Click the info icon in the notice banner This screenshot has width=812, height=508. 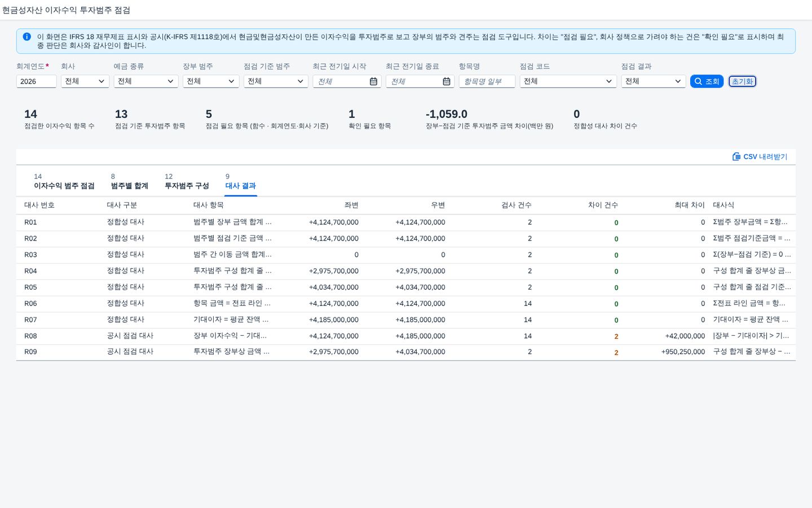27,37
